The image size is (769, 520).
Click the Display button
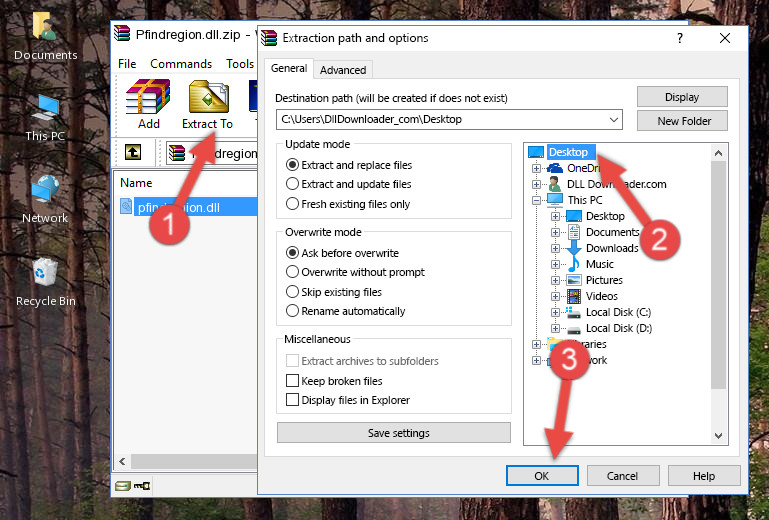pyautogui.click(x=682, y=97)
